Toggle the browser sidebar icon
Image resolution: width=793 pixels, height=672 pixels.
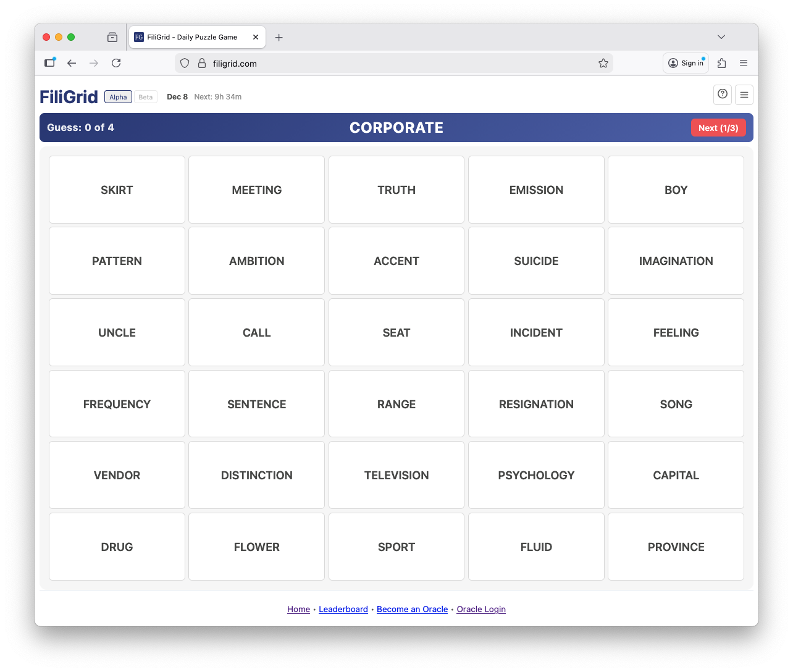click(50, 63)
